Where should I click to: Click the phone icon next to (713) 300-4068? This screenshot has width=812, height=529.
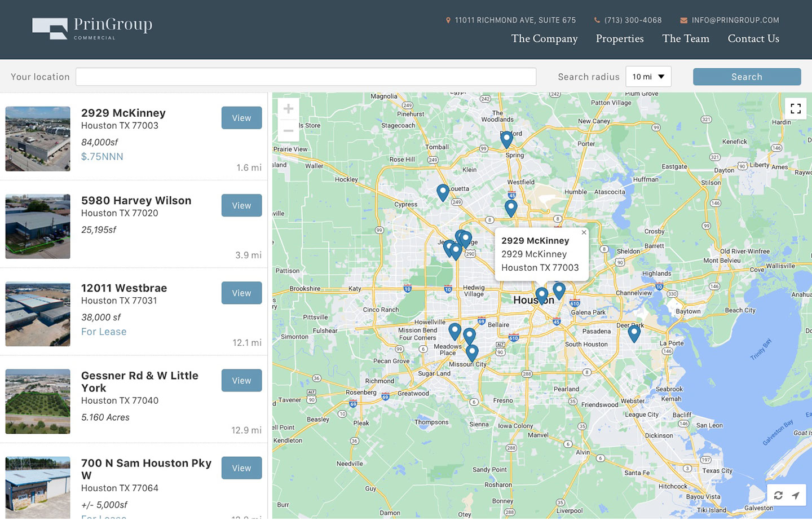pos(597,20)
